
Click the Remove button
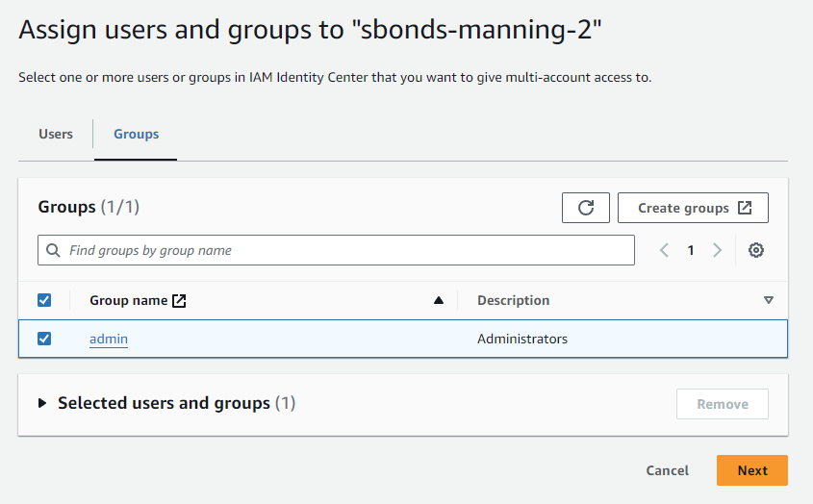[723, 404]
